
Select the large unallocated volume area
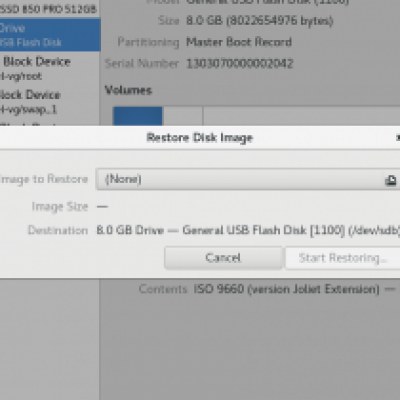coord(302,116)
